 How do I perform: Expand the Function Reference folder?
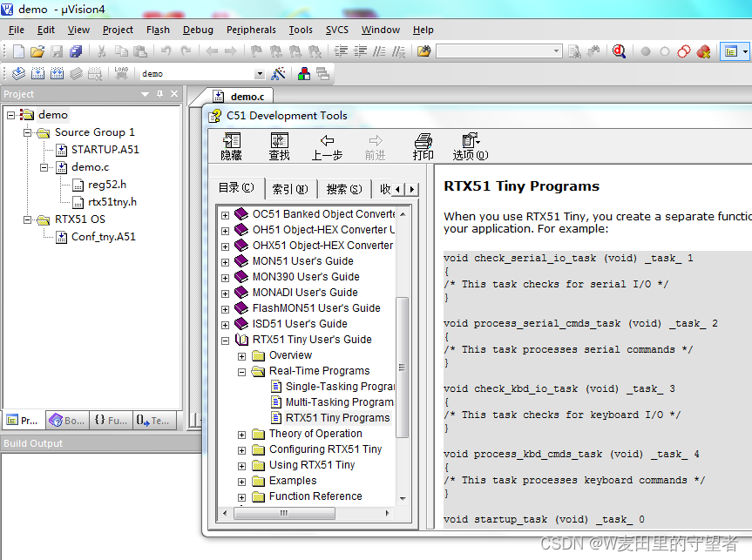pos(241,497)
